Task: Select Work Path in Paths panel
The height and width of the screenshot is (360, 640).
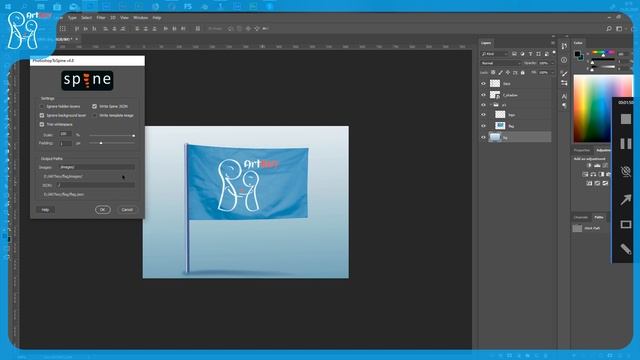Action: click(592, 229)
